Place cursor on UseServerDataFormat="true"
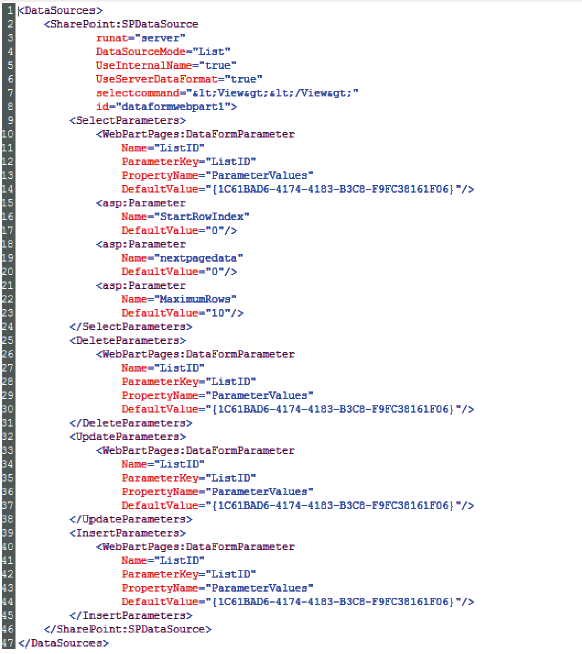582x654 pixels. [x=179, y=79]
